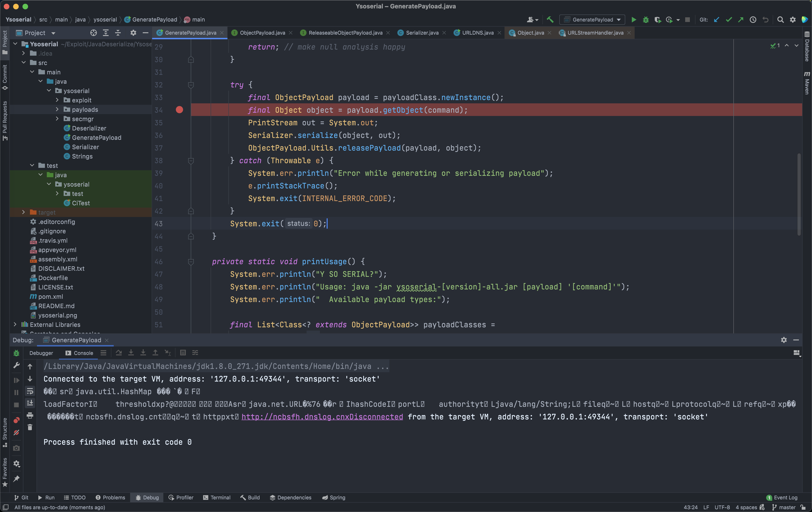Open pom.xml in project tree

click(x=51, y=296)
